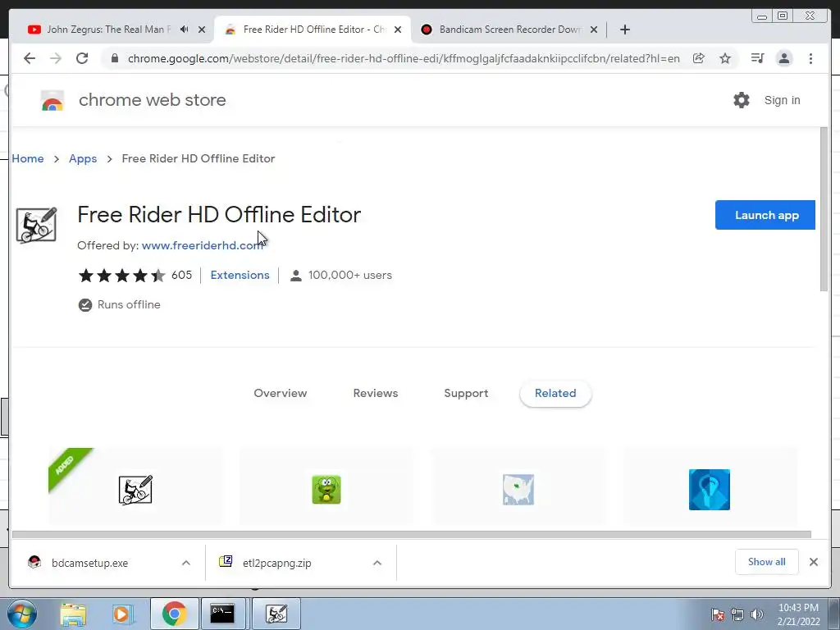Mute the YouTube tab speaker icon
840x630 pixels.
pyautogui.click(x=185, y=30)
